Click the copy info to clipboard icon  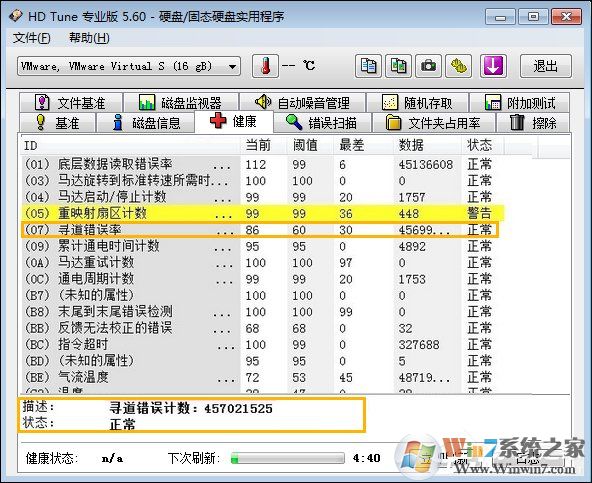click(368, 66)
